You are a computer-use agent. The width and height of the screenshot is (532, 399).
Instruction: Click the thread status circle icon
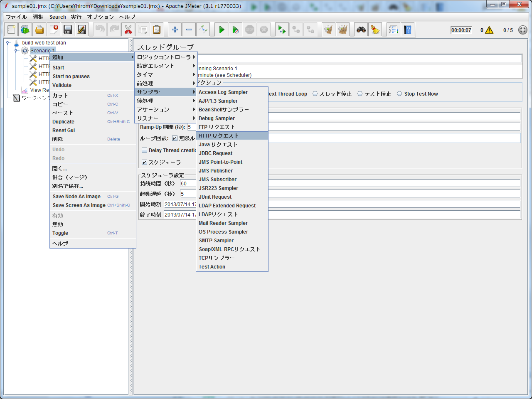(x=523, y=30)
